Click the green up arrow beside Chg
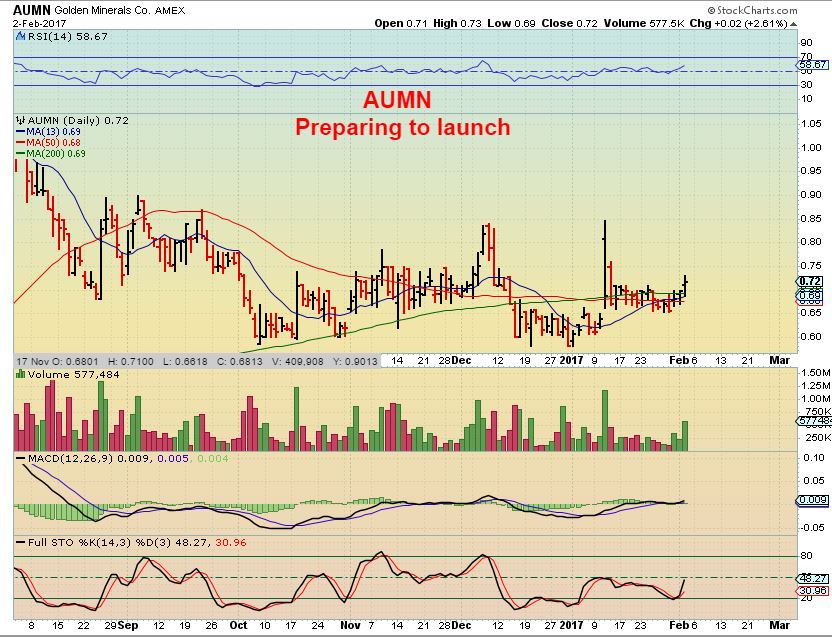 pos(793,24)
